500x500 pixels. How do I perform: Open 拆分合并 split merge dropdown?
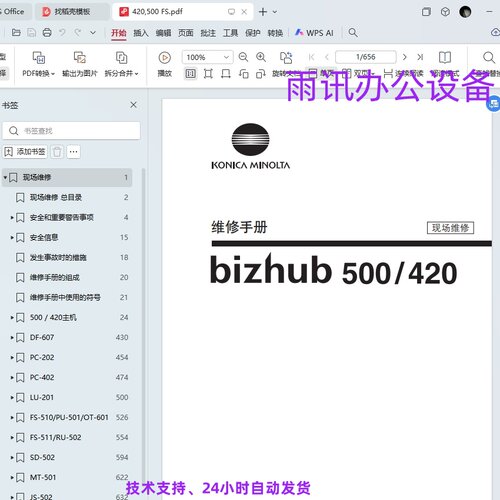(x=121, y=64)
